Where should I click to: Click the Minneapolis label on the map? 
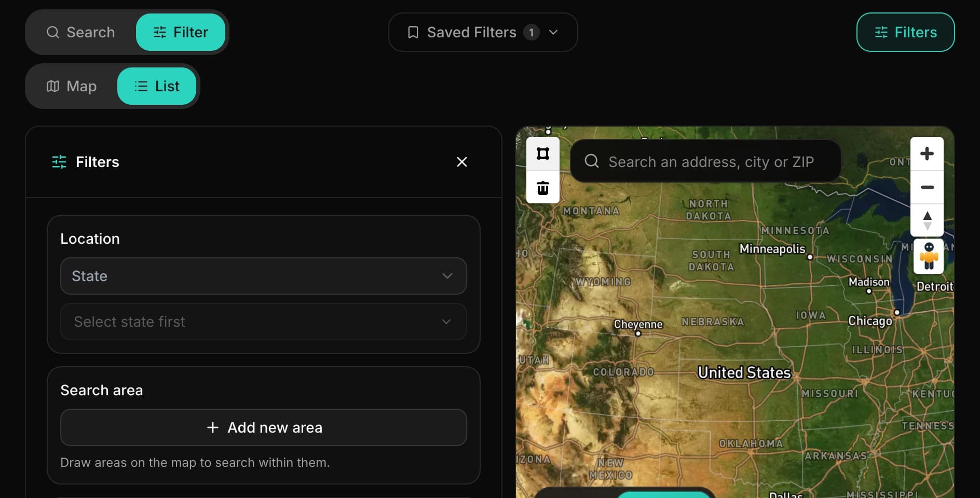pos(772,249)
